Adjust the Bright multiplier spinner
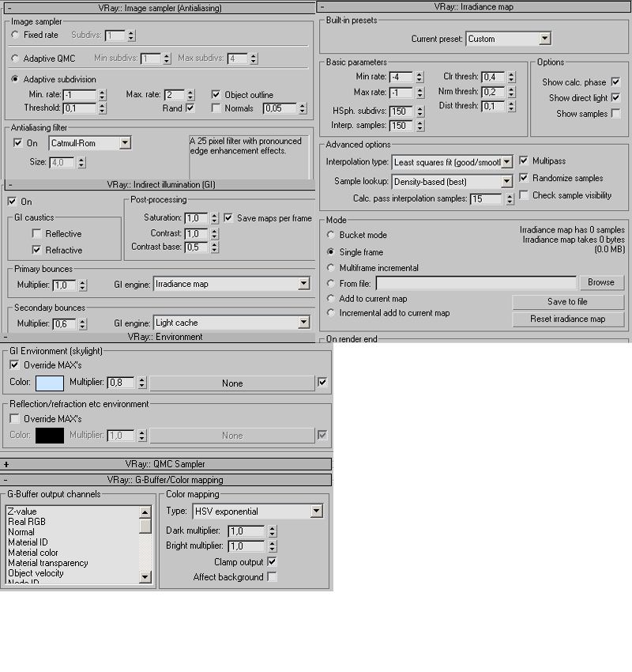The image size is (632, 672). click(273, 546)
